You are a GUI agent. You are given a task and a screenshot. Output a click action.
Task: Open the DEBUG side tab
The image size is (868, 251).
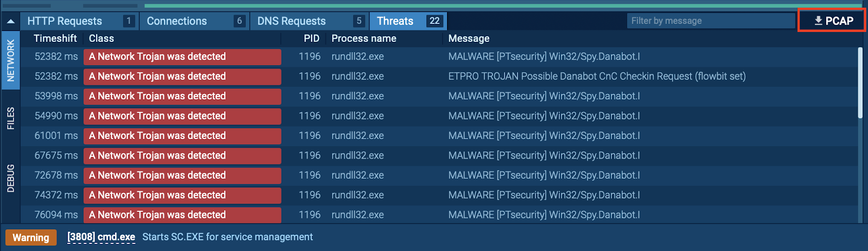[10, 178]
